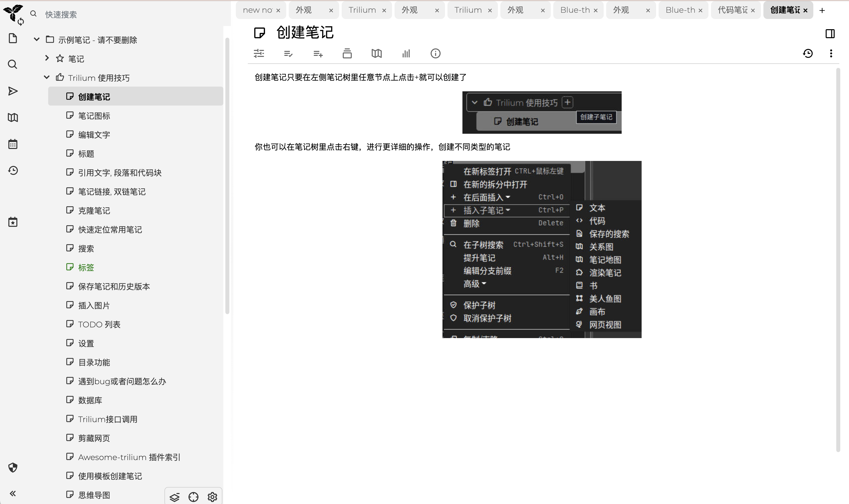
Task: Collapse 示例笔记 root folder
Action: pyautogui.click(x=37, y=39)
